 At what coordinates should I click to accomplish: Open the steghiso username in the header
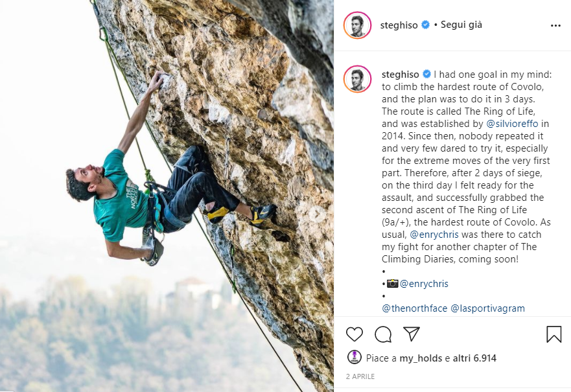(x=399, y=25)
